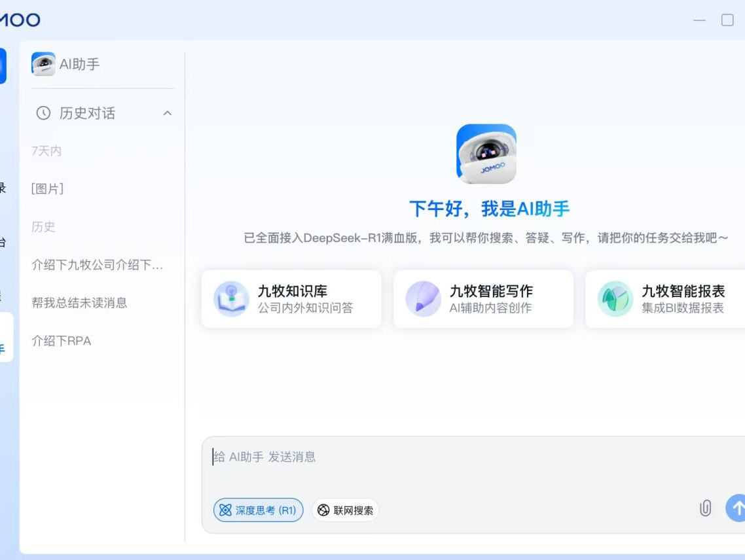Open the 介绍下RPA conversation
745x560 pixels.
pyautogui.click(x=62, y=341)
